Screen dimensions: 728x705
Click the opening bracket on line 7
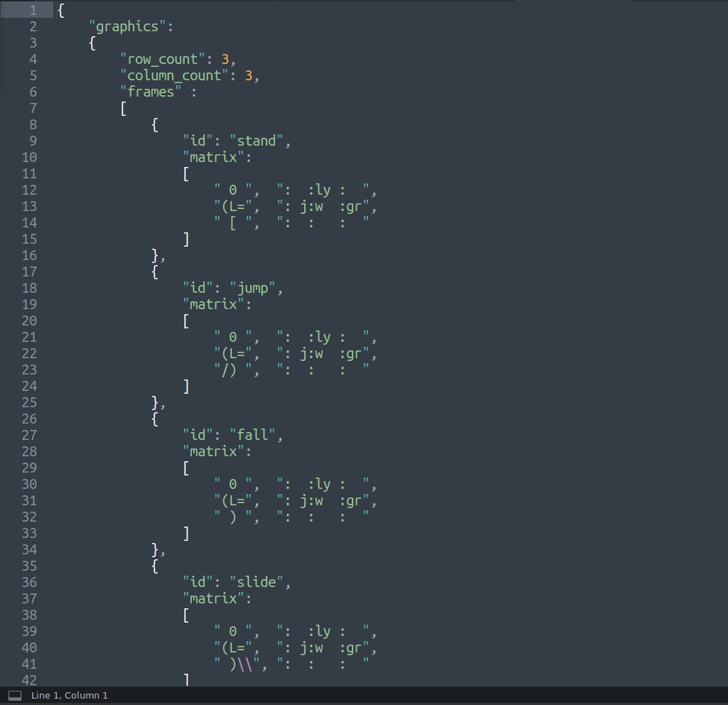tap(124, 109)
